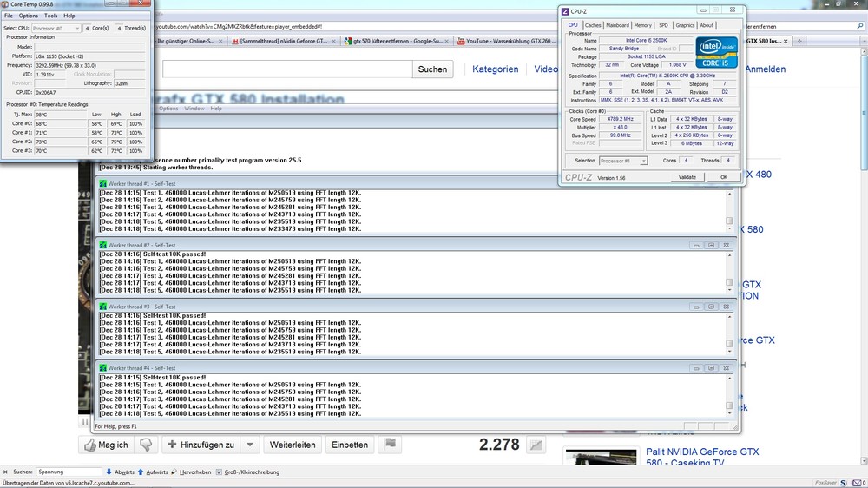The height and width of the screenshot is (488, 868).
Task: Open the Options menu in Core Temp
Action: pos(29,16)
